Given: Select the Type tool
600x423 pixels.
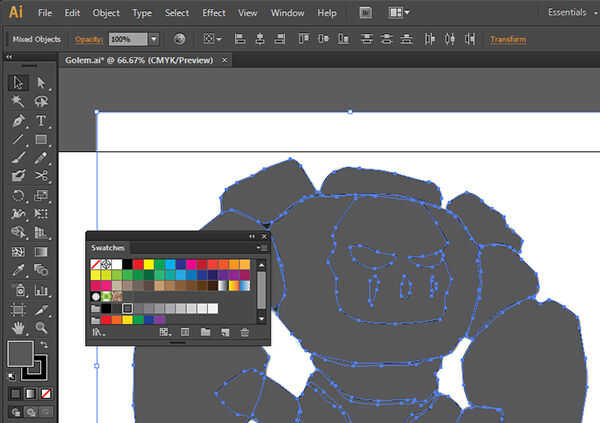Looking at the screenshot, I should tap(41, 121).
